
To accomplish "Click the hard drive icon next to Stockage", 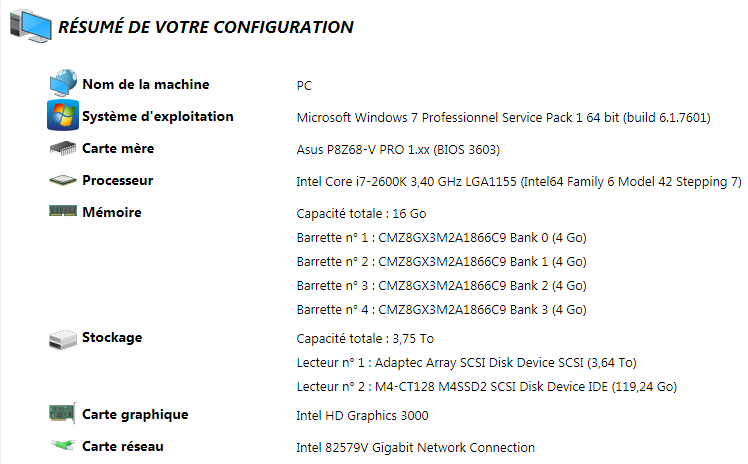I will click(63, 339).
